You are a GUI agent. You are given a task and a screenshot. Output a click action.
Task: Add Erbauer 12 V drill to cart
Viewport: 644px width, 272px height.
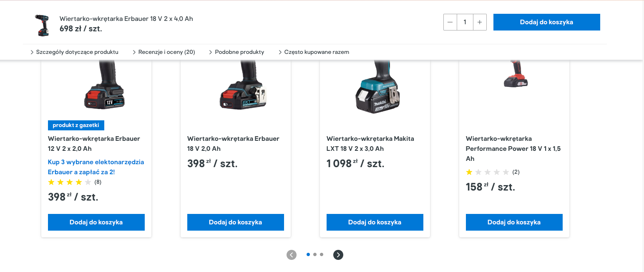96,222
